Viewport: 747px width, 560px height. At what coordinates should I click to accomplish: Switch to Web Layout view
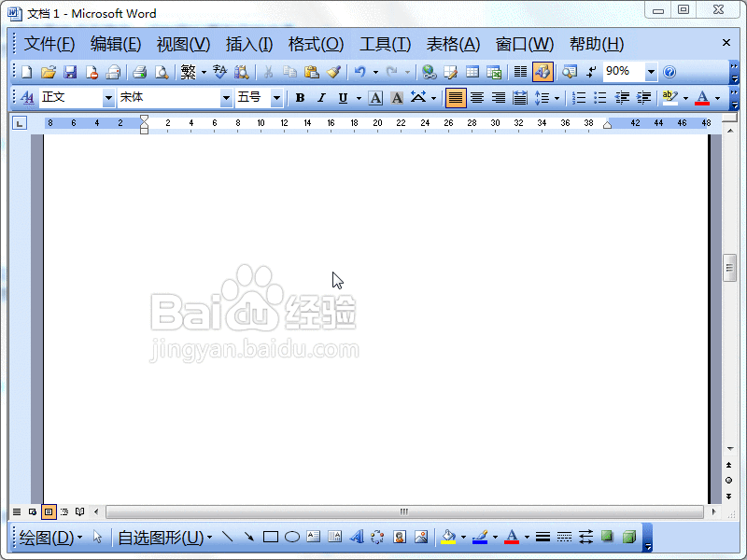click(x=33, y=511)
